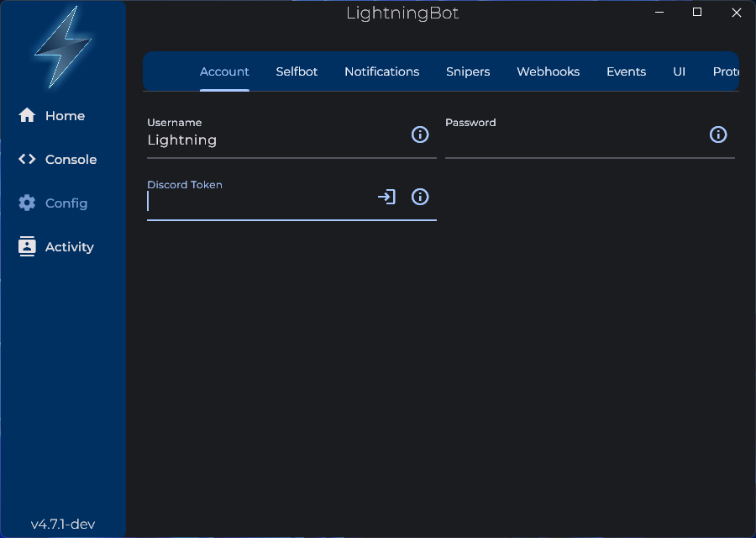Click the Config gear icon

(x=25, y=203)
